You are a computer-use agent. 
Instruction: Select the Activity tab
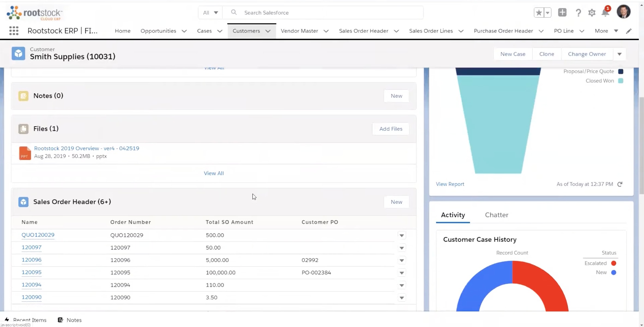[x=453, y=215]
